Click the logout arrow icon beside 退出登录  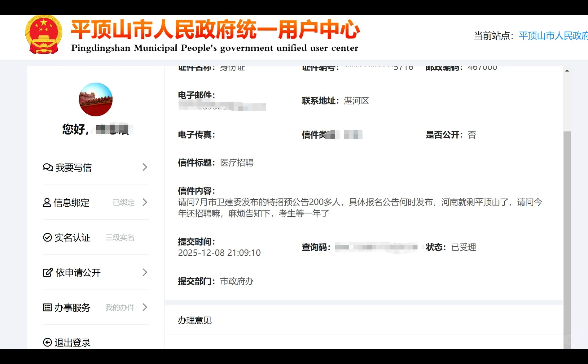coord(47,342)
